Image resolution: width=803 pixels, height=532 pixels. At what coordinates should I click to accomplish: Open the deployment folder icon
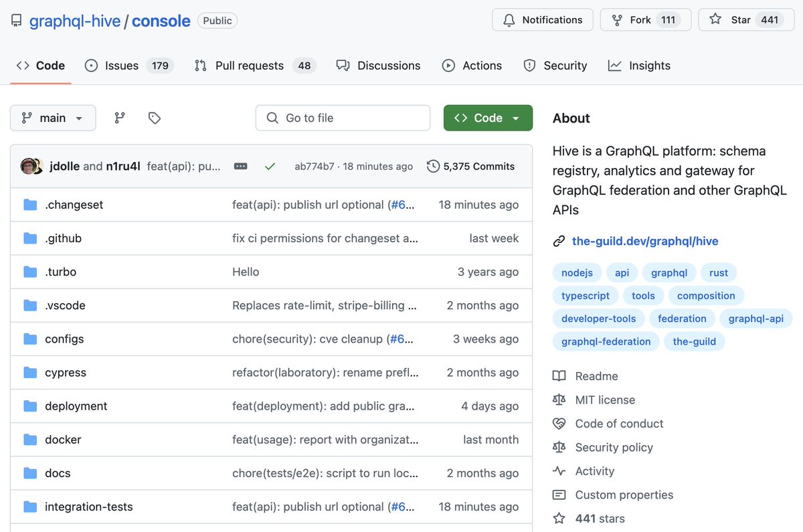(x=30, y=406)
